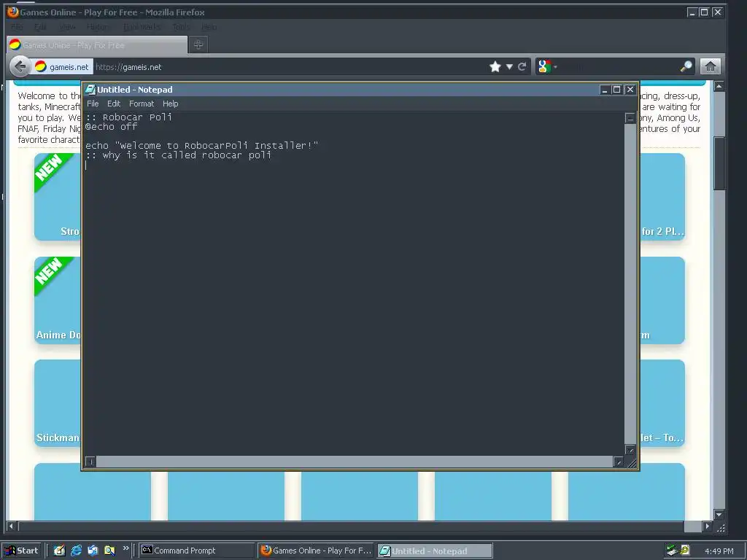Select the Games Online browser tab
Viewport: 747px width, 560px height.
click(97, 44)
